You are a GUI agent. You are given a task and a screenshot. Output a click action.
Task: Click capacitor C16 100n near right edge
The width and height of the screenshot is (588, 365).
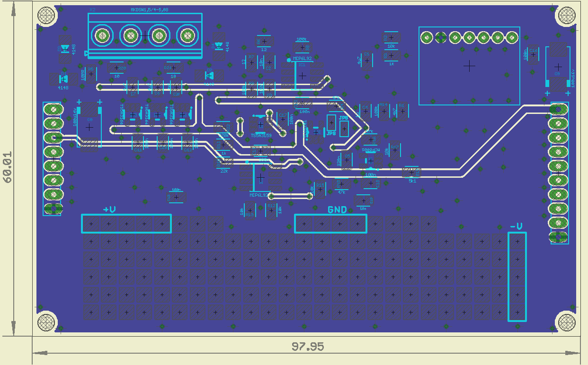coord(533,55)
